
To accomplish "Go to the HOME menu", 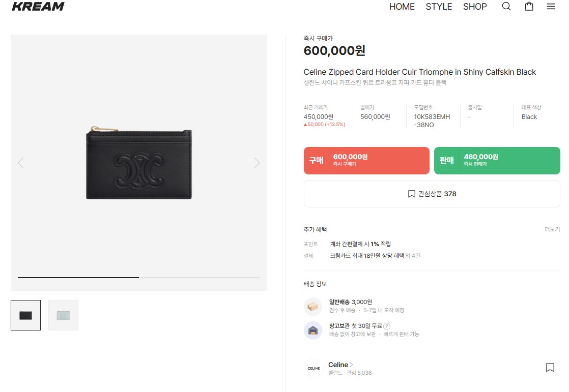I will pyautogui.click(x=402, y=7).
